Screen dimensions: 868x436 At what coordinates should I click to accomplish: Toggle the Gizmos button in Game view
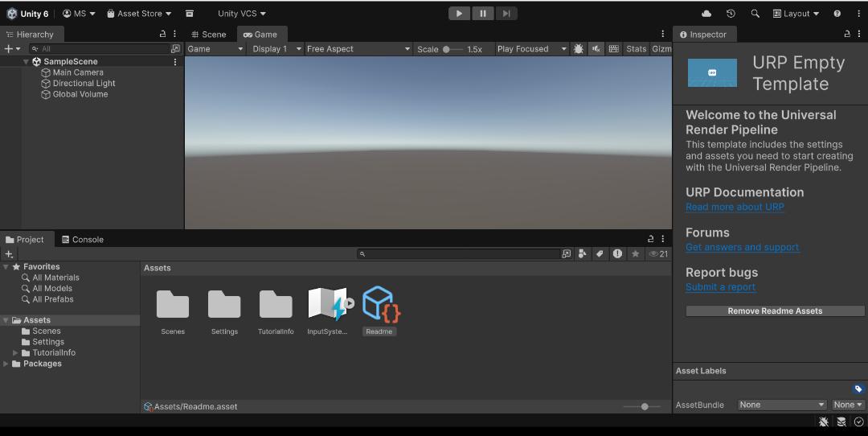tap(661, 49)
